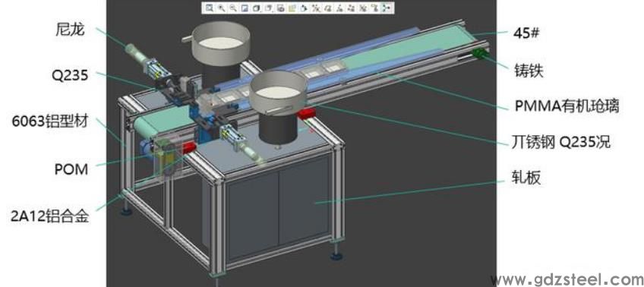
Task: Open the display style cube dropdown
Action: 269,8
